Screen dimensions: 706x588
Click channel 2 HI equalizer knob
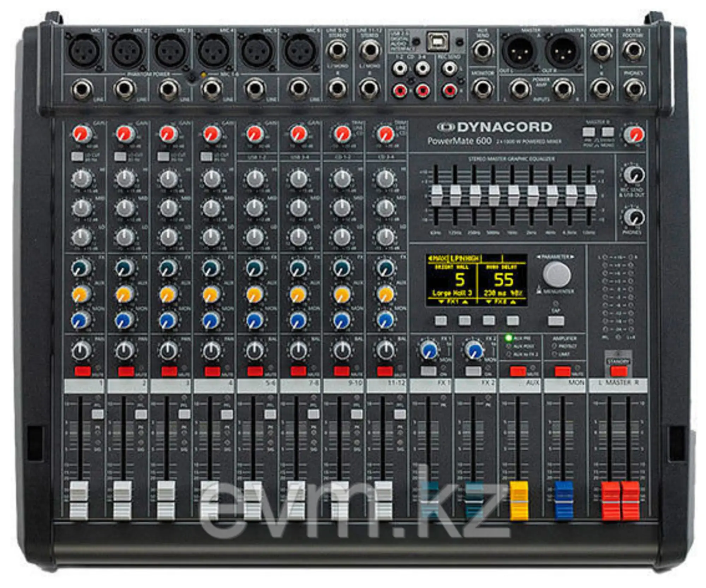(x=125, y=179)
